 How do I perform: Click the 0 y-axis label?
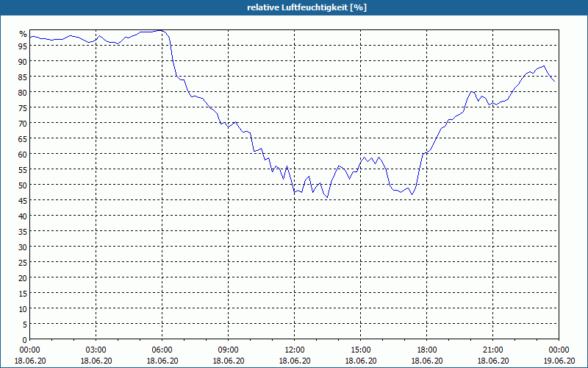click(25, 340)
